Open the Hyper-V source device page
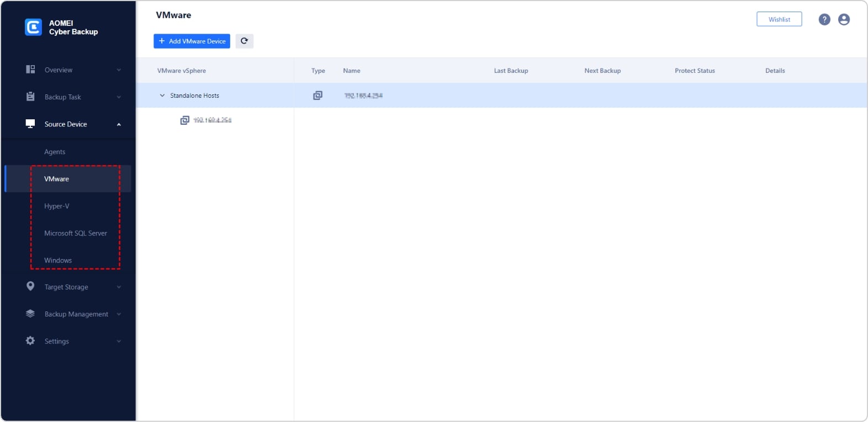 [x=57, y=206]
